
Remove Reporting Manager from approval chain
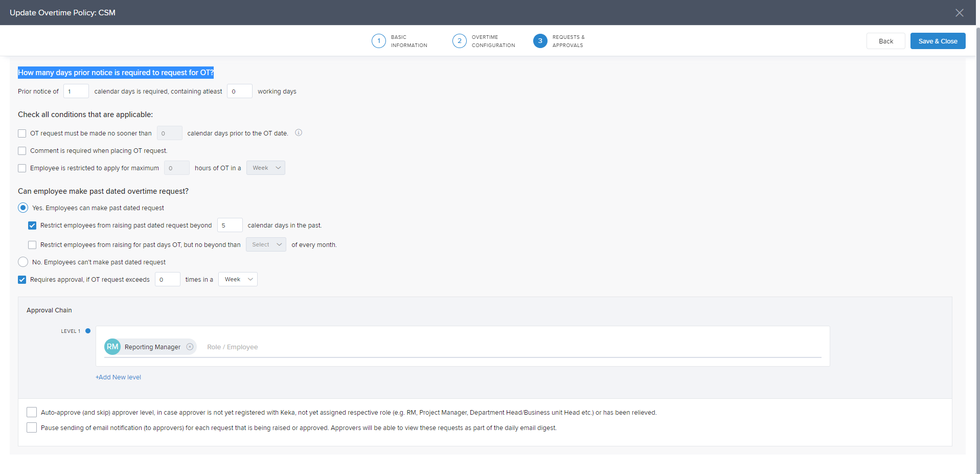tap(190, 347)
